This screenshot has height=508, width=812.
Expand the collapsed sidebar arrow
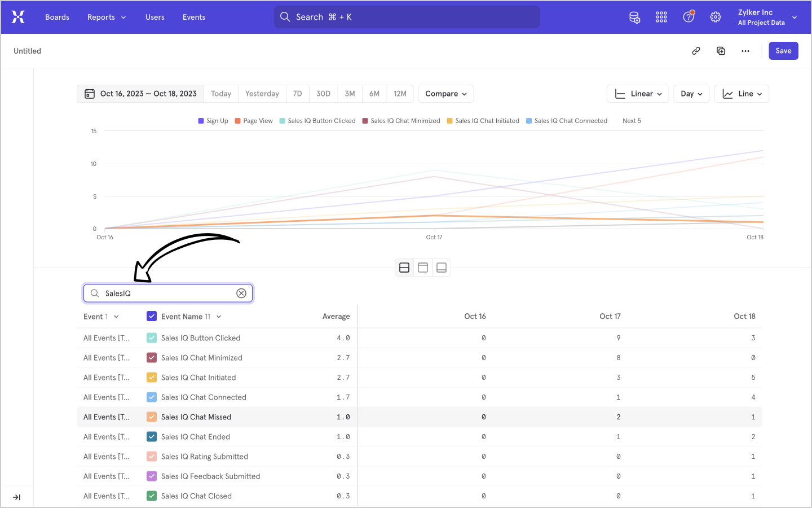[16, 497]
